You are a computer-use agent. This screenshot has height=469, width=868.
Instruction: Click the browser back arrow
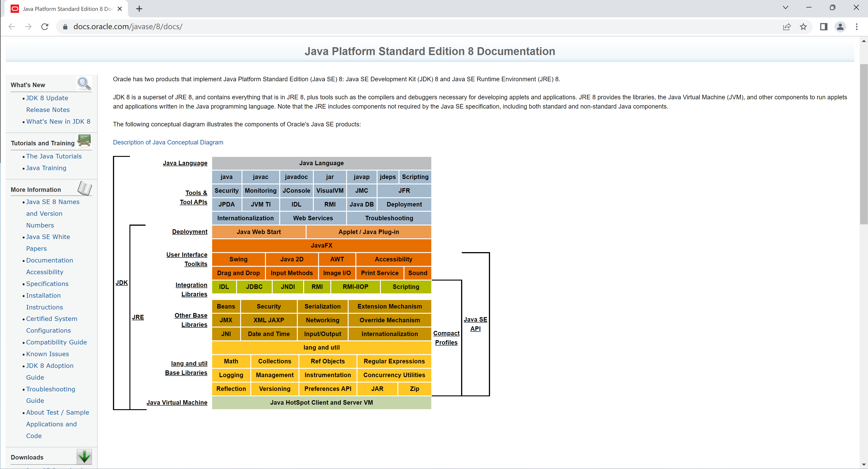pos(12,27)
